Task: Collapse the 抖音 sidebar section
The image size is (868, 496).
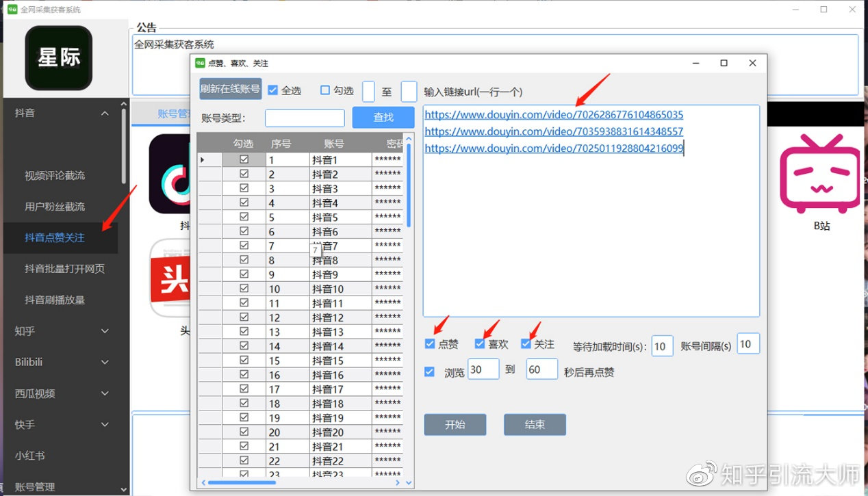Action: tap(105, 113)
